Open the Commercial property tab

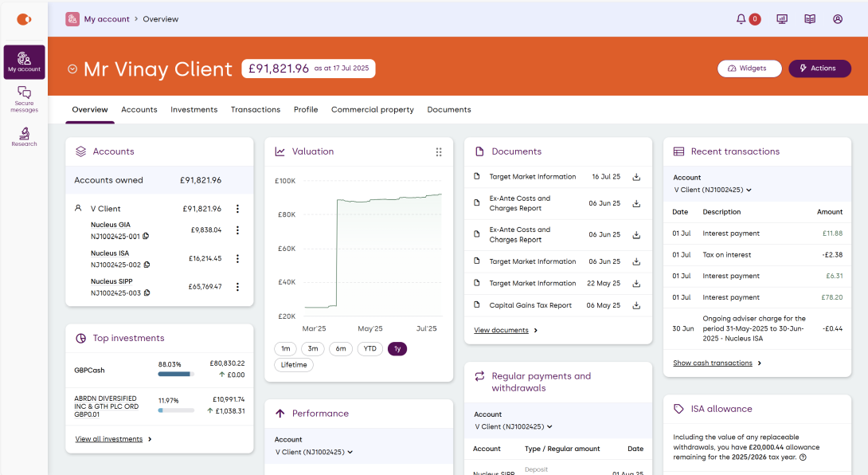coord(372,110)
